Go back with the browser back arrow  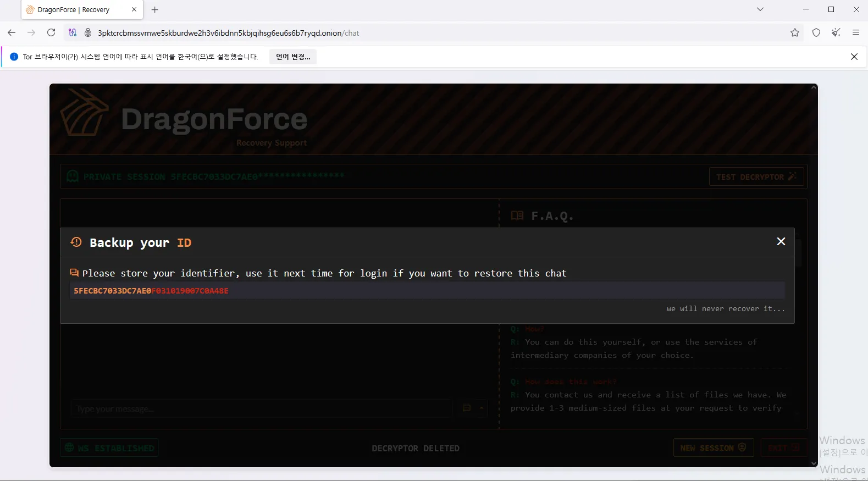coord(12,32)
